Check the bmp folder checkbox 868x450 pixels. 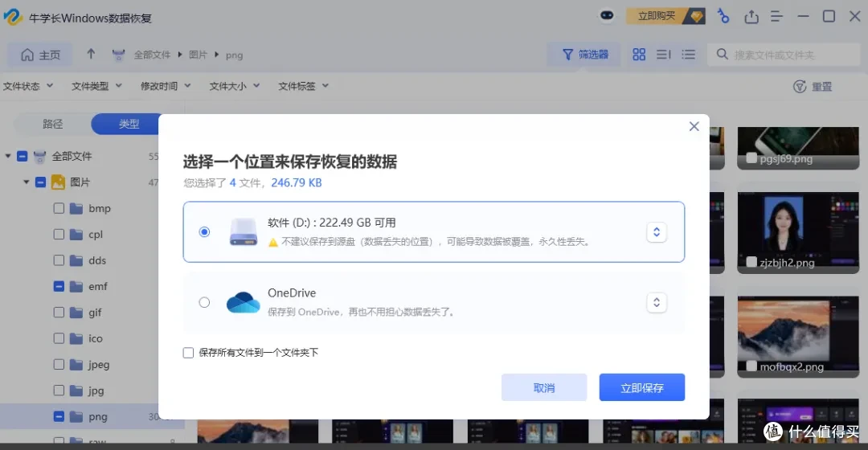point(59,208)
